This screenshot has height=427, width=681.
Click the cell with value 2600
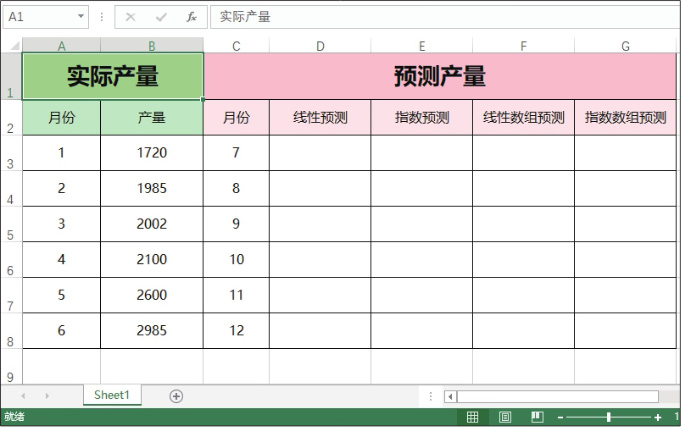pyautogui.click(x=152, y=295)
